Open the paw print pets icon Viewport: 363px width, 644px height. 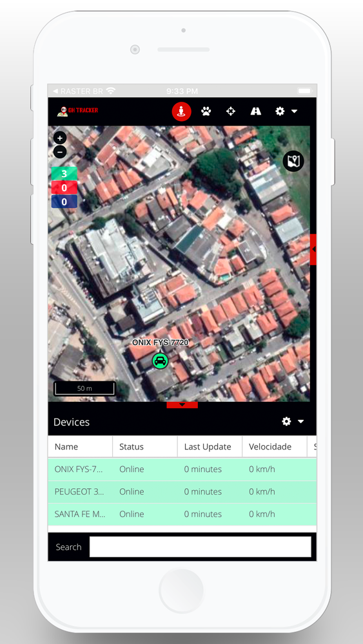pyautogui.click(x=206, y=111)
